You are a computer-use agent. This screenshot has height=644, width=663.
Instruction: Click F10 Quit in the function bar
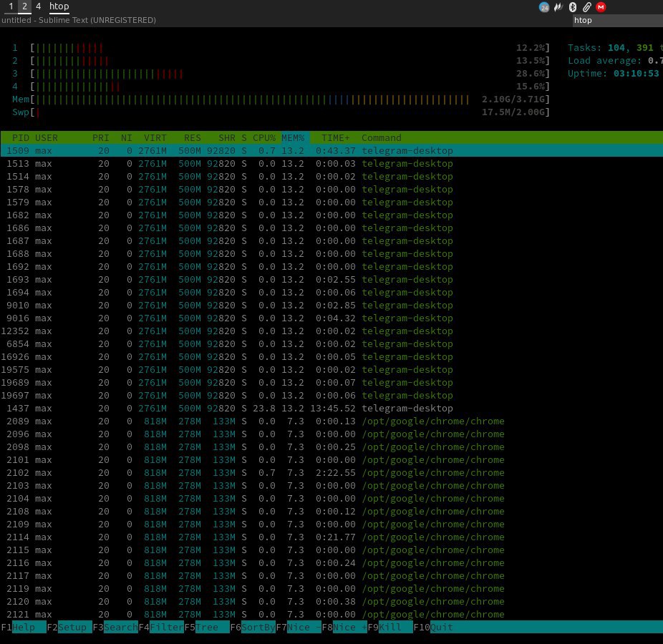[433, 627]
